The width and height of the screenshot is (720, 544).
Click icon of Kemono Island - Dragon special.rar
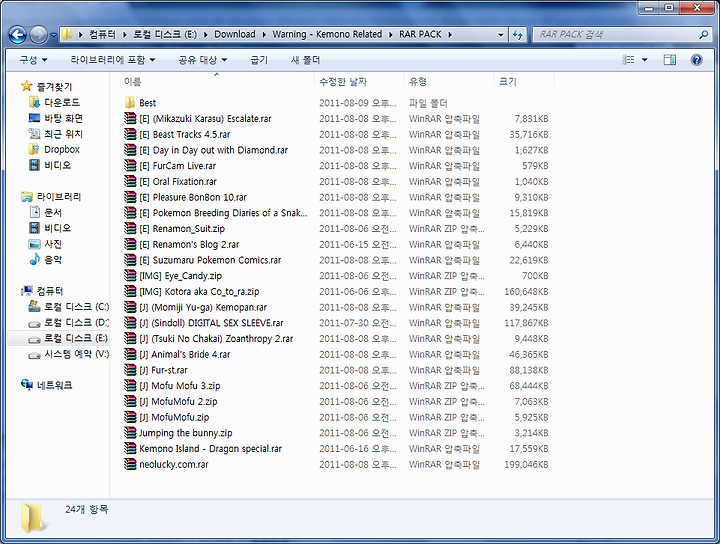tap(130, 448)
